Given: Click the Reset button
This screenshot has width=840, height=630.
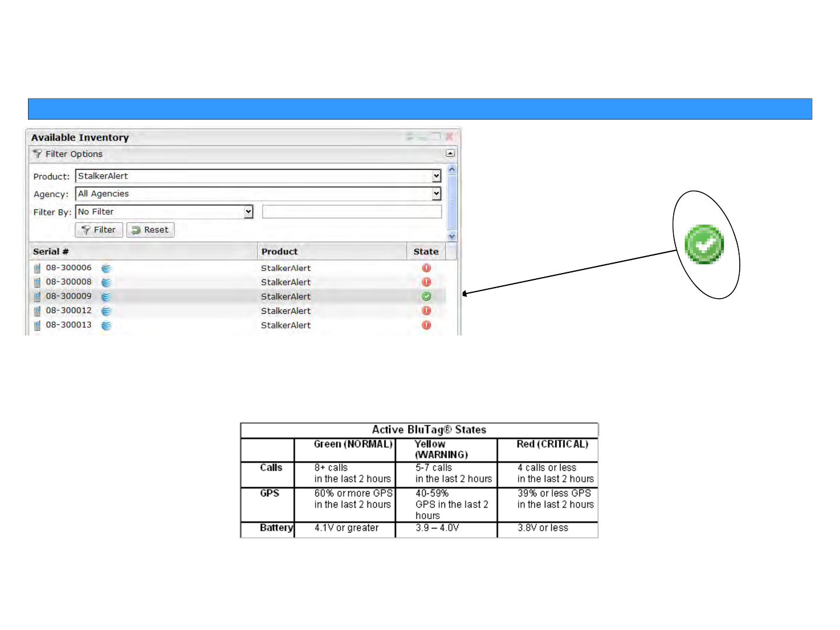Looking at the screenshot, I should 150,230.
